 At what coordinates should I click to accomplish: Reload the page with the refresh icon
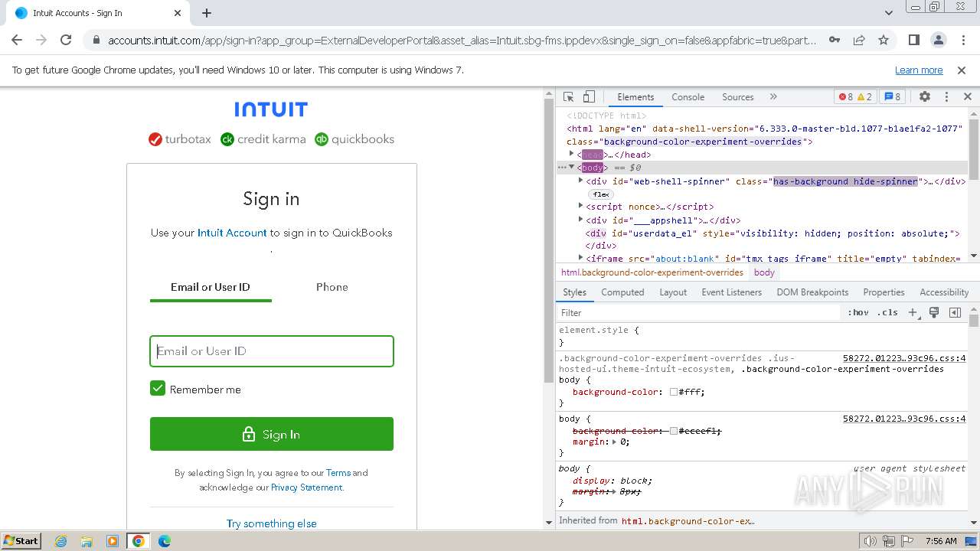[x=66, y=40]
